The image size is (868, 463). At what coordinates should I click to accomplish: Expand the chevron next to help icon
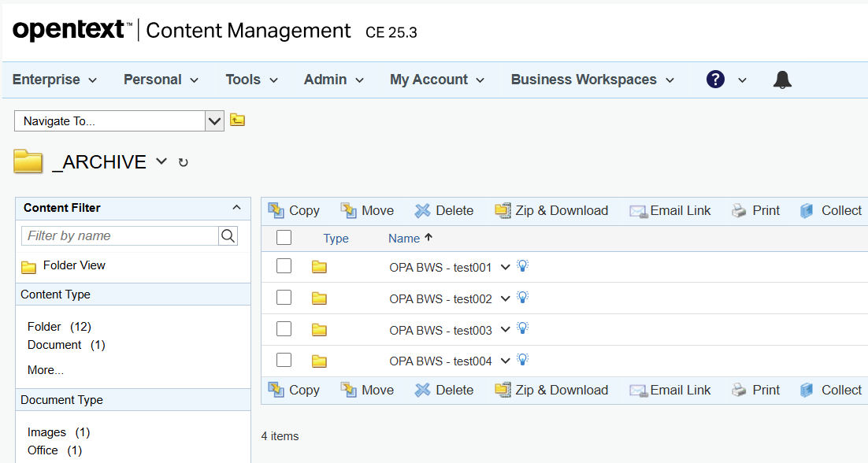coord(742,80)
